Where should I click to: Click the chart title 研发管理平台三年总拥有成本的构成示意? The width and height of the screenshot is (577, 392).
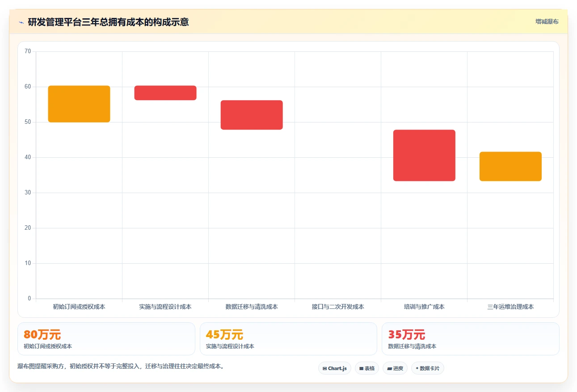pos(108,22)
